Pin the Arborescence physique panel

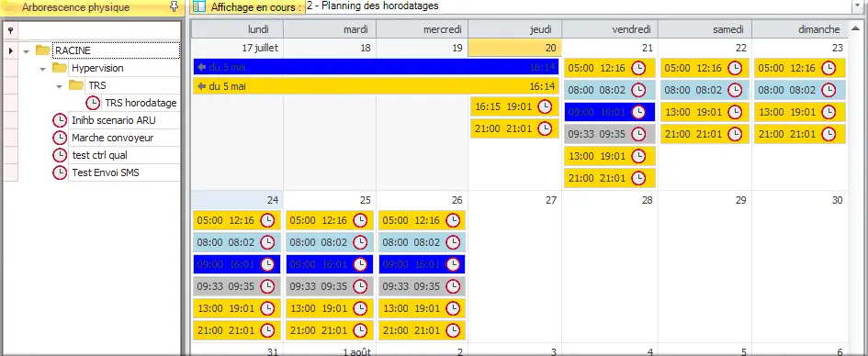(x=174, y=7)
